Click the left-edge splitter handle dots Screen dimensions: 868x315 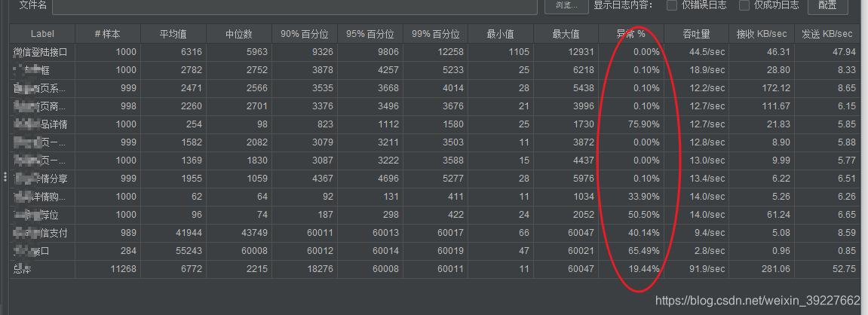click(5, 177)
